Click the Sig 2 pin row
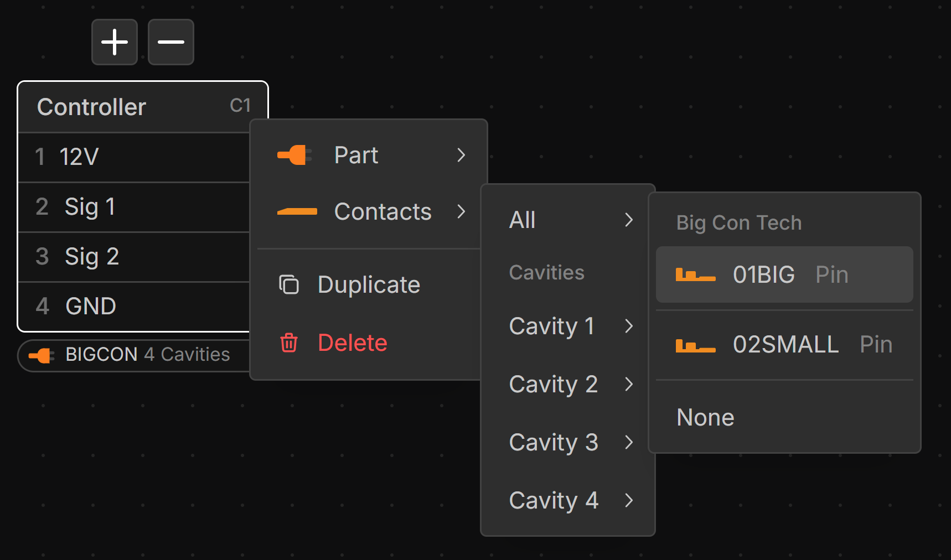Image resolution: width=951 pixels, height=560 pixels. coord(133,257)
